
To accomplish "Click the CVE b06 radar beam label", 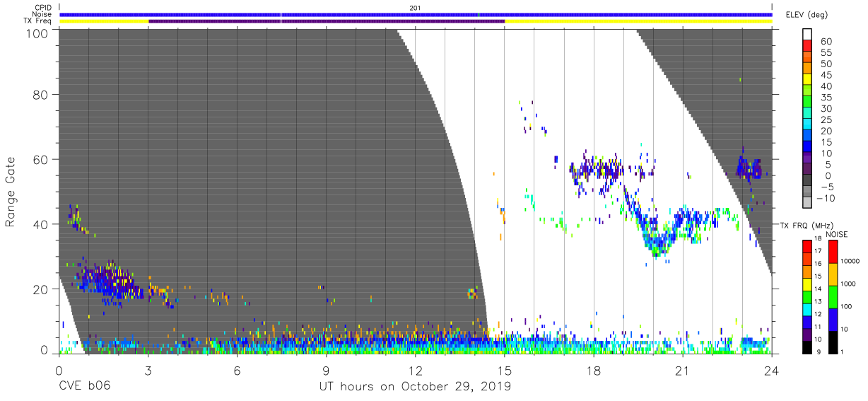I will (x=84, y=387).
